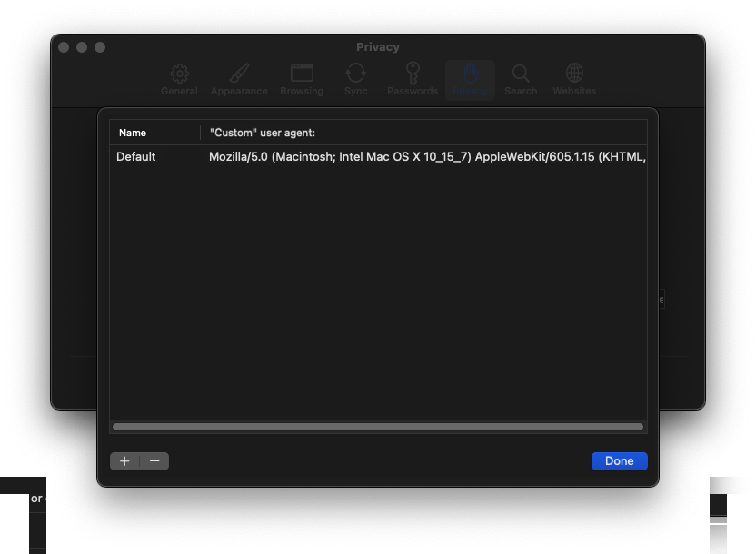Switch to Websites globe icon
This screenshot has height=554, width=756.
[x=574, y=79]
